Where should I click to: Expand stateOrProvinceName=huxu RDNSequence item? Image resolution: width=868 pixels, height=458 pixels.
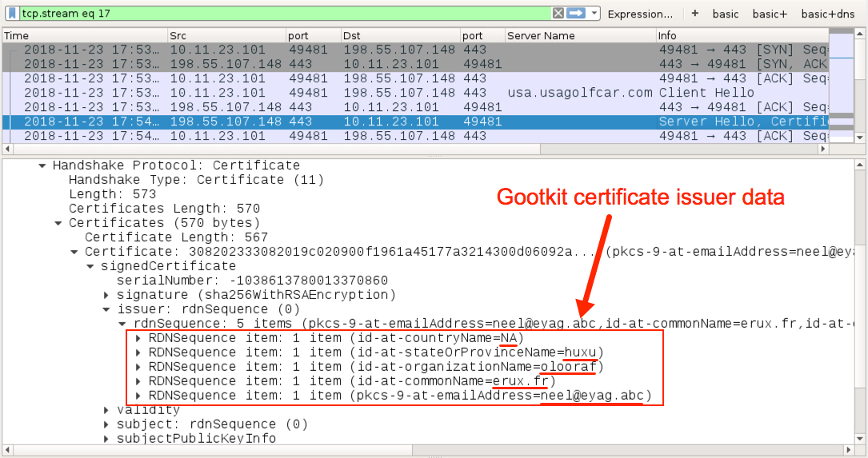[138, 352]
